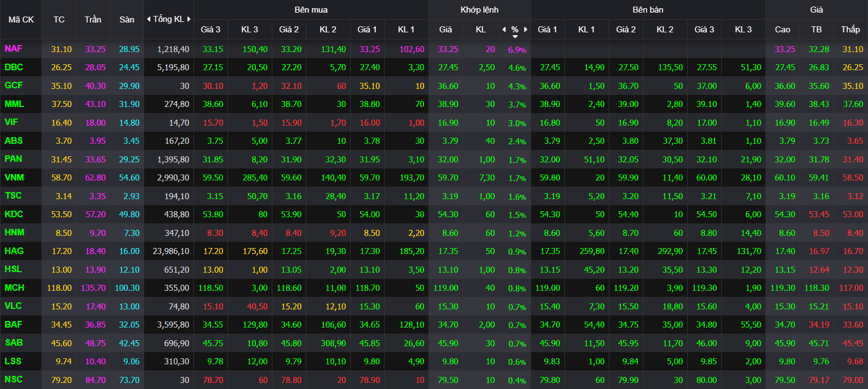
Task: Click the TB column header
Action: 816,30
